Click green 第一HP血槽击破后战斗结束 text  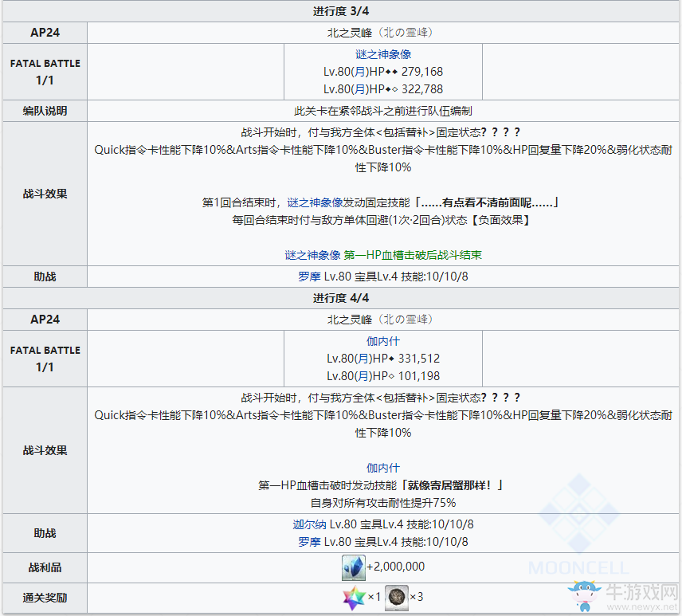click(x=413, y=255)
